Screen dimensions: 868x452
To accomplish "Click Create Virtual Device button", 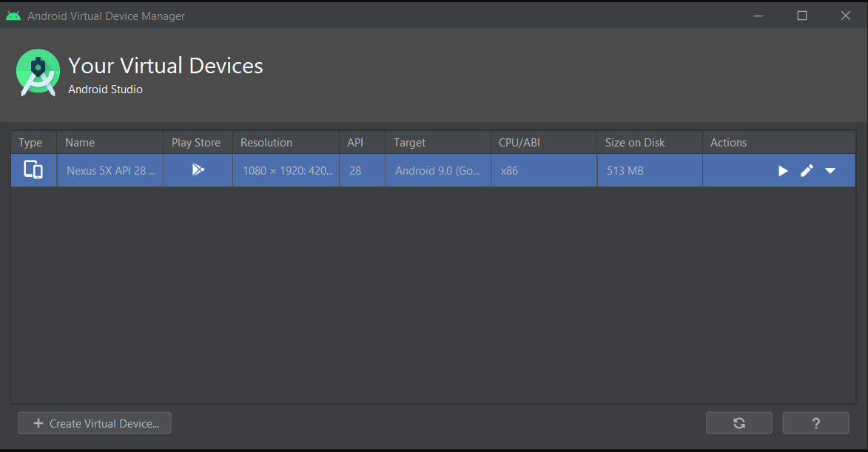I will tap(95, 423).
